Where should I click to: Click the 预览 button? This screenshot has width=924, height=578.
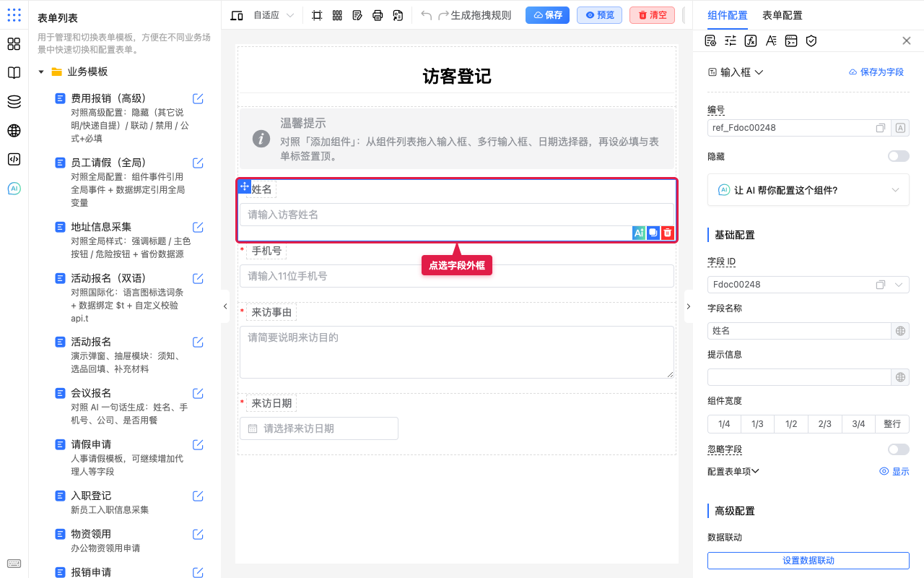599,15
